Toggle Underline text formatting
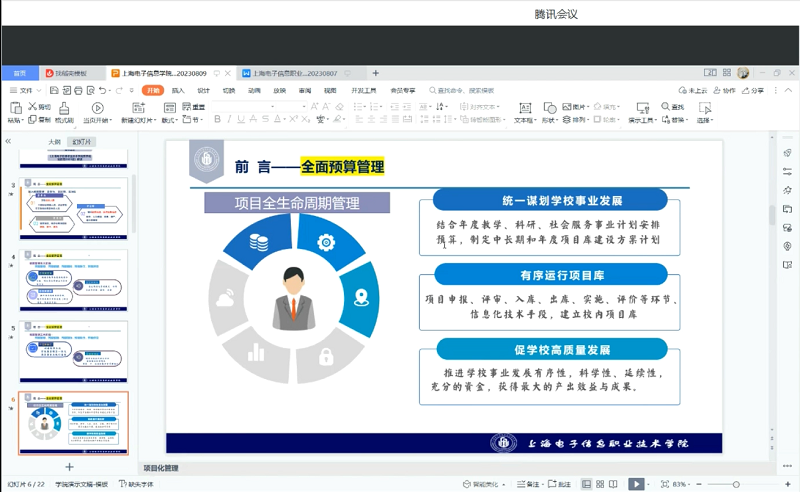Viewport: 800px width, 492px height. (x=241, y=120)
